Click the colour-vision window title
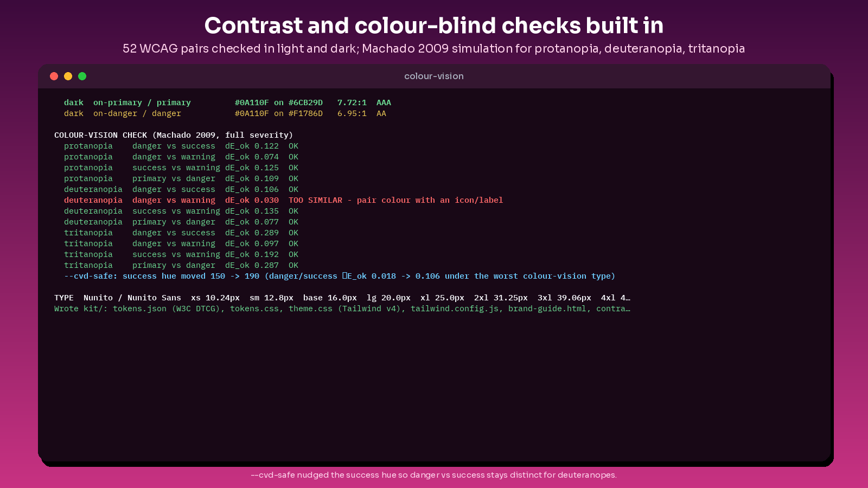868x488 pixels. point(434,76)
